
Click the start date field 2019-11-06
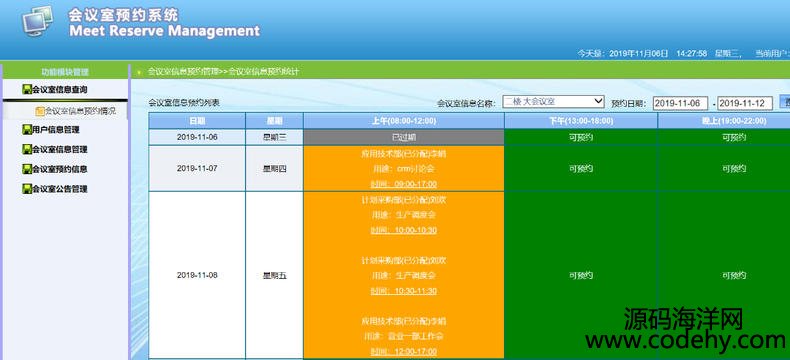click(x=680, y=103)
